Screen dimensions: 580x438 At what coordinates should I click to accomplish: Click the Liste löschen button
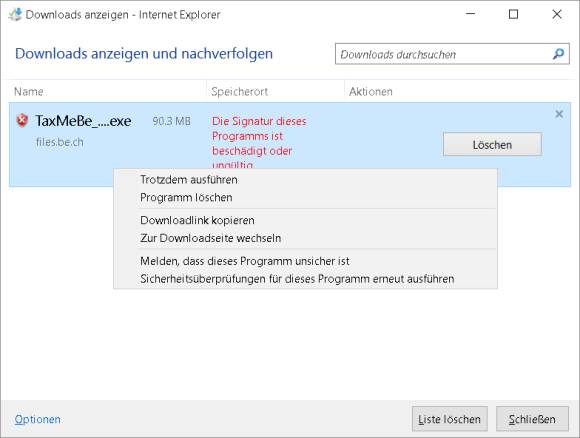[x=449, y=419]
